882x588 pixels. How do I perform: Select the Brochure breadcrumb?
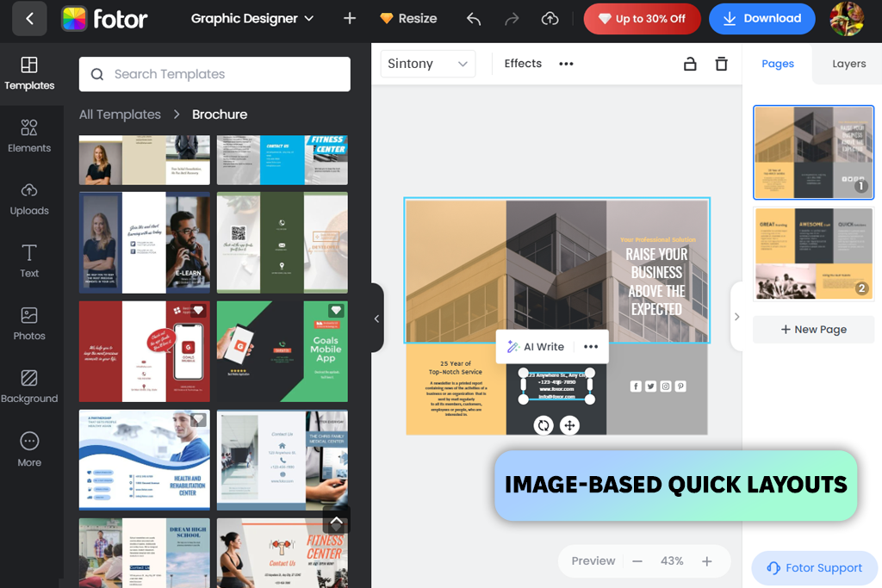point(220,115)
